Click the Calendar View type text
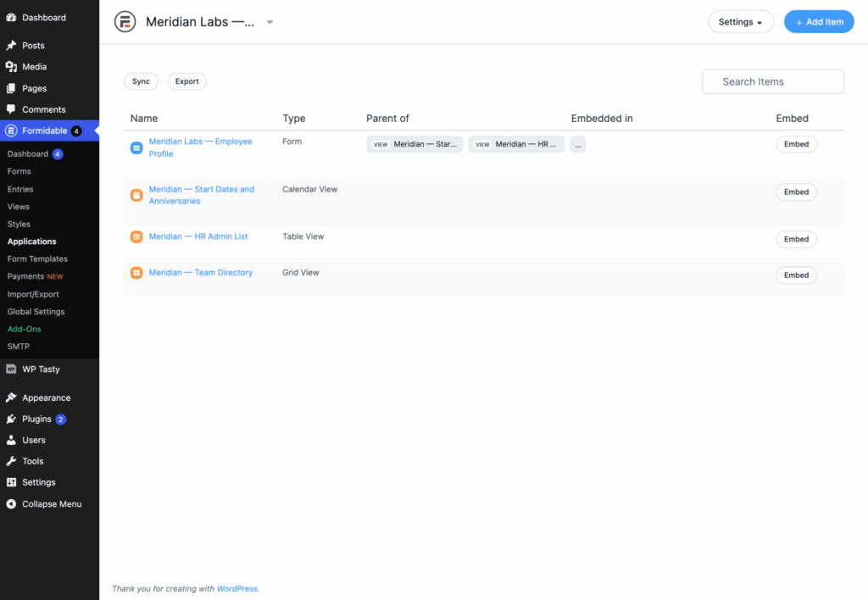The height and width of the screenshot is (600, 868). click(x=310, y=189)
